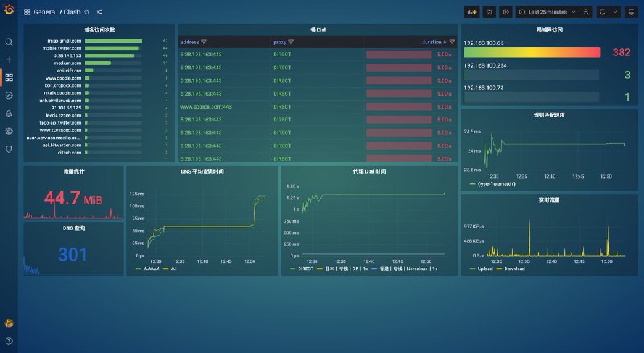
Task: Sort table by the duration column header
Action: coord(431,42)
